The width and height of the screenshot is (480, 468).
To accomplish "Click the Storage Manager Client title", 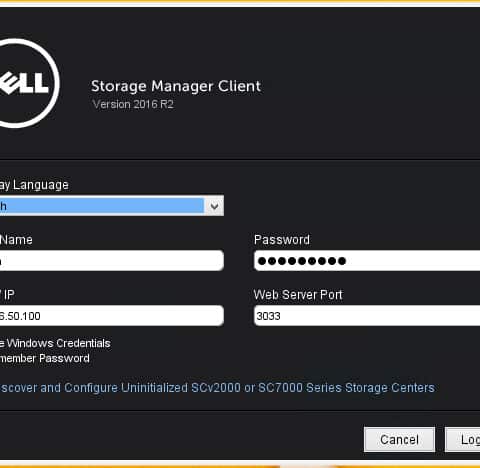I will 176,87.
